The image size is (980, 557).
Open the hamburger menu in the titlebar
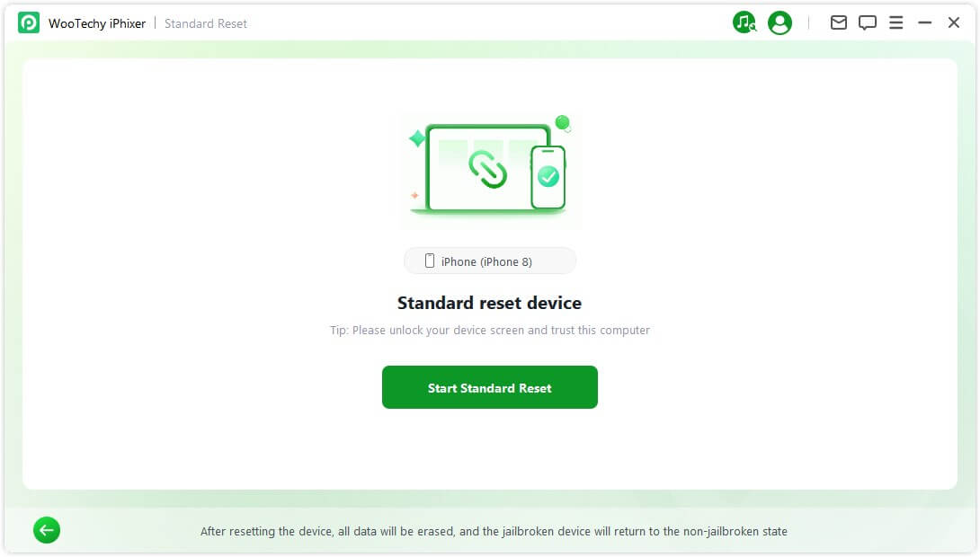tap(895, 22)
